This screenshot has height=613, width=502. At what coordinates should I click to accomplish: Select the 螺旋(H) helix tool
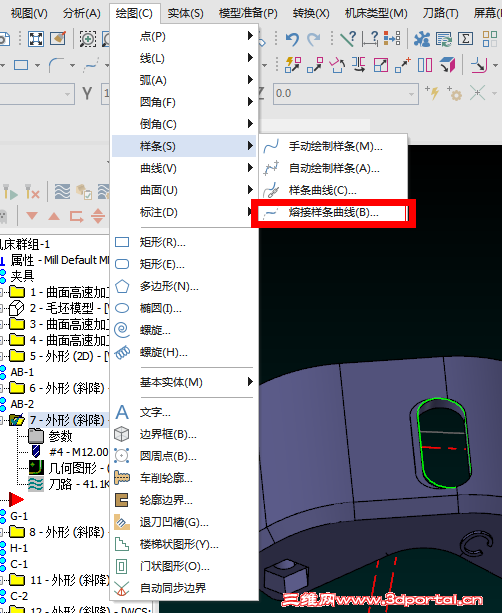coord(184,352)
